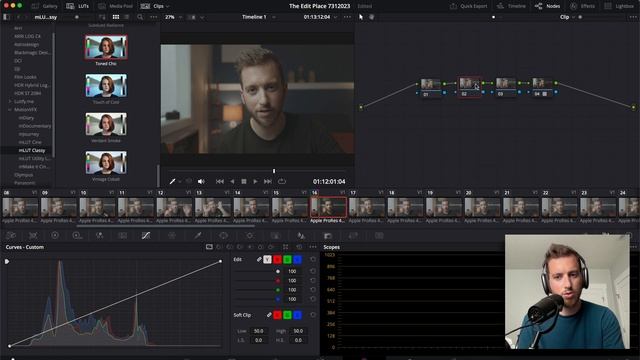Jump to the next clip
The width and height of the screenshot is (640, 360).
click(x=268, y=181)
